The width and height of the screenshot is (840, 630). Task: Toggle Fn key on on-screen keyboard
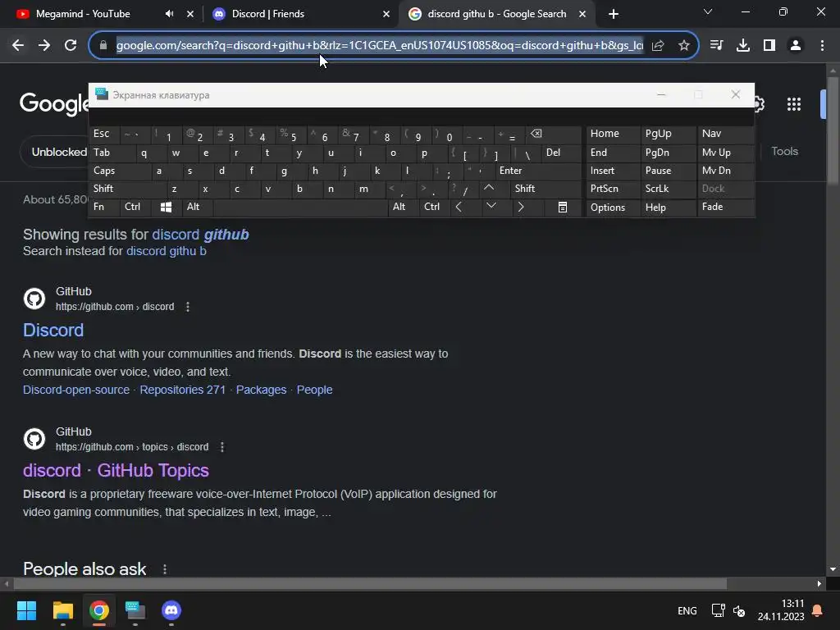[x=104, y=208]
